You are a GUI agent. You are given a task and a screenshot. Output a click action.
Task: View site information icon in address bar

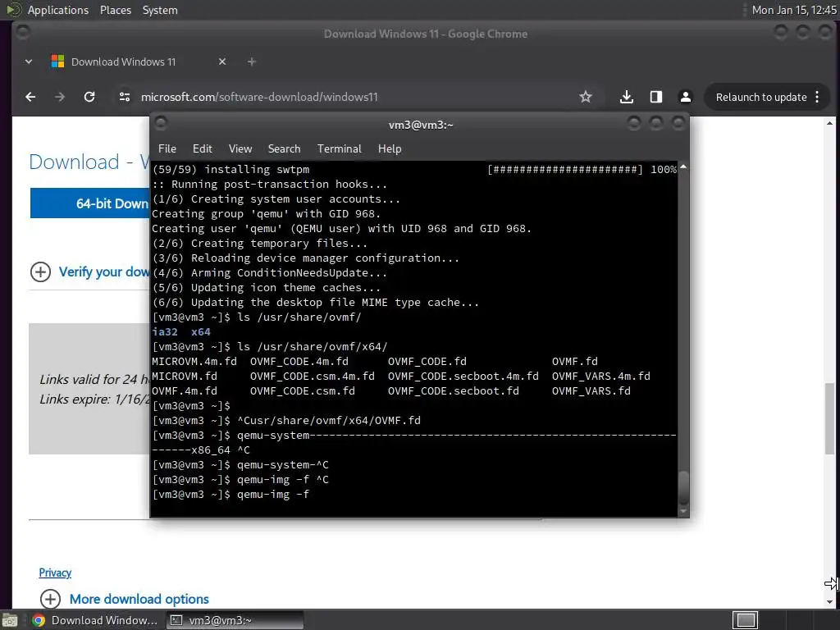pyautogui.click(x=125, y=97)
